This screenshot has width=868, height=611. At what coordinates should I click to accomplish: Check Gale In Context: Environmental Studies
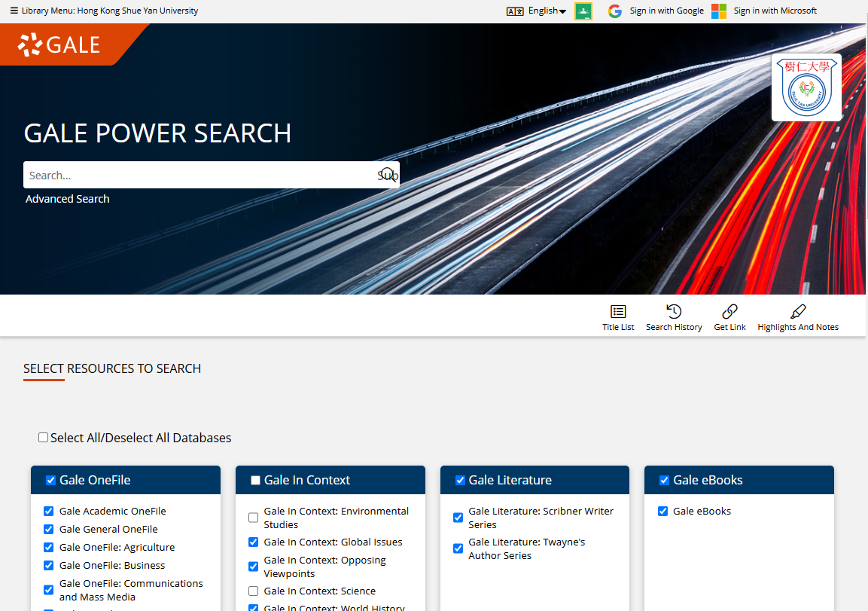tap(254, 518)
